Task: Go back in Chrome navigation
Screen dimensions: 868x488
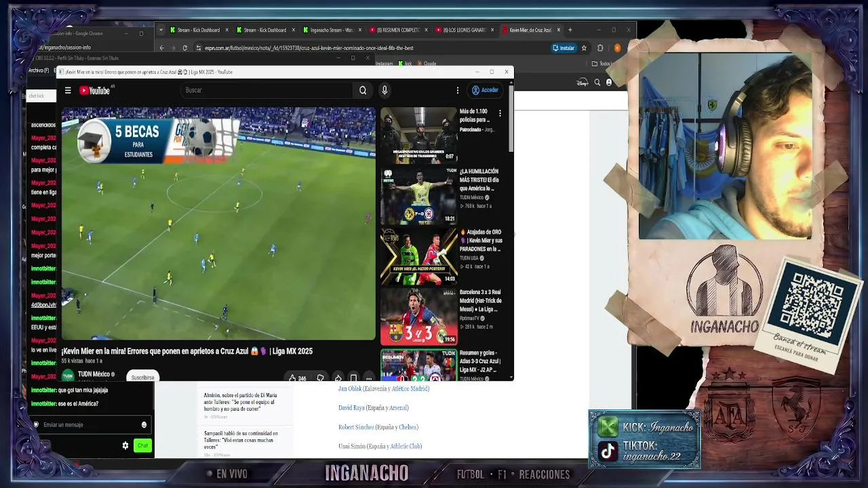Action: 161,48
